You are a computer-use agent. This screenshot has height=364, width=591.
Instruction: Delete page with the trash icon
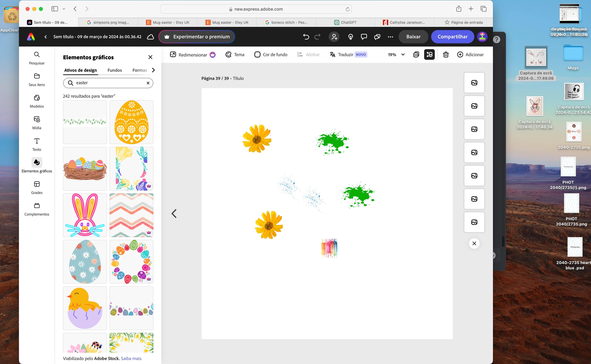(446, 55)
